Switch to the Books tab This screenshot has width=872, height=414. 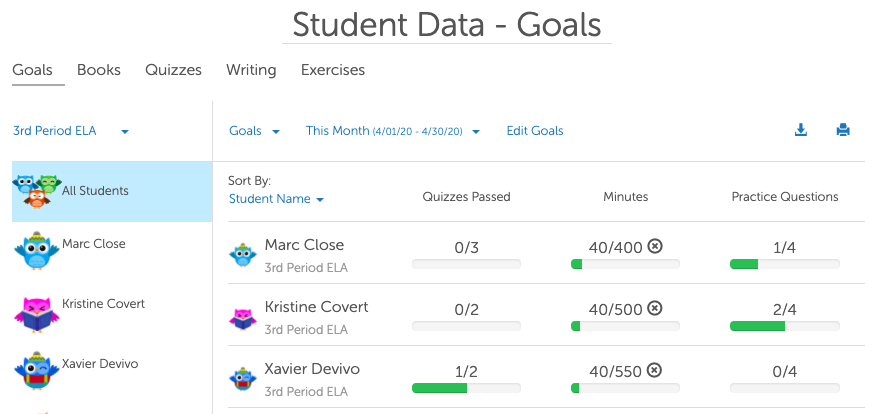(x=99, y=70)
